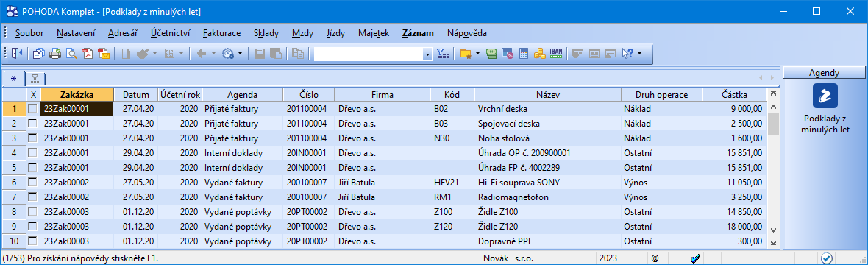The width and height of the screenshot is (868, 265).
Task: Click the copy documents toolbar icon
Action: click(39, 54)
